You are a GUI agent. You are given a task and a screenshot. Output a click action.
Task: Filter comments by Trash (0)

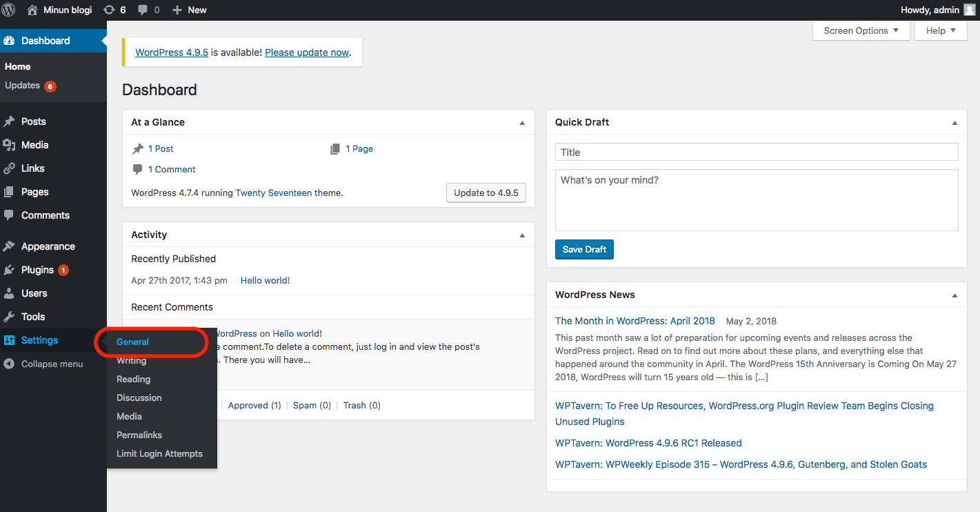pos(361,406)
